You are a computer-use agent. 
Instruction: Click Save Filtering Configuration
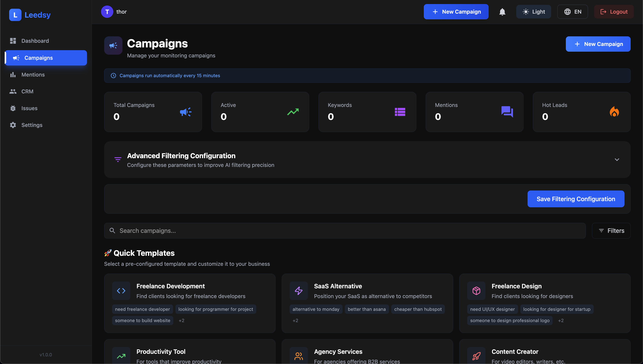(576, 199)
